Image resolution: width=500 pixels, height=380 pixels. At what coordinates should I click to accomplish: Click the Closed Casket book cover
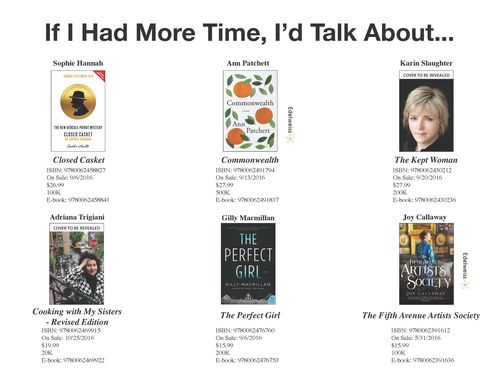pyautogui.click(x=78, y=111)
